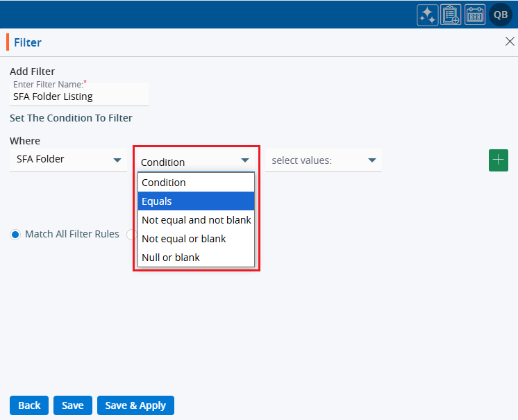
Task: Select Match All Filter Rules radio button
Action: click(15, 235)
